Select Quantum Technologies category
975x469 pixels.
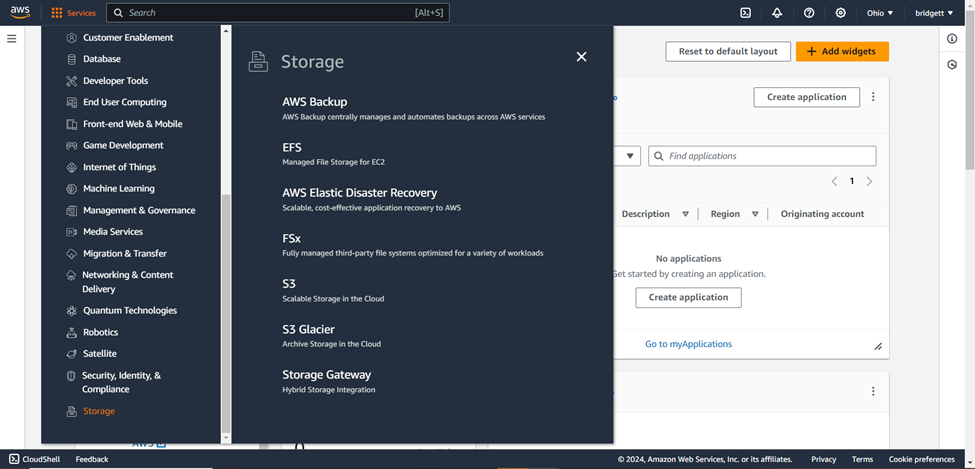click(x=130, y=310)
